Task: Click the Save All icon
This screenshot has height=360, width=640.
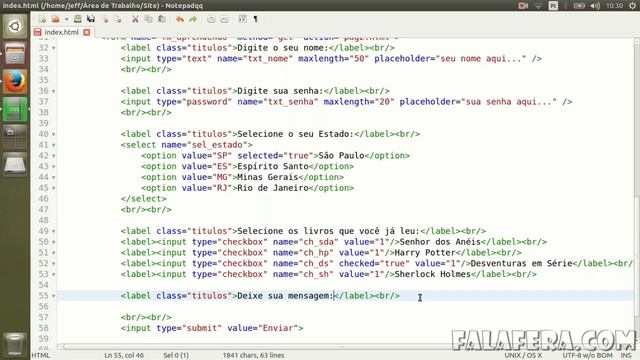Action: [x=91, y=19]
